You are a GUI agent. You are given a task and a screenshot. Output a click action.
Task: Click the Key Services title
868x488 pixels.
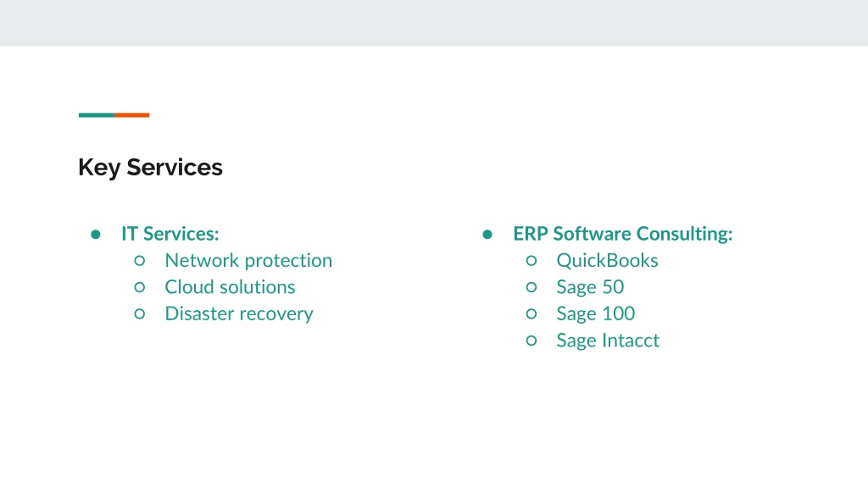pyautogui.click(x=150, y=168)
